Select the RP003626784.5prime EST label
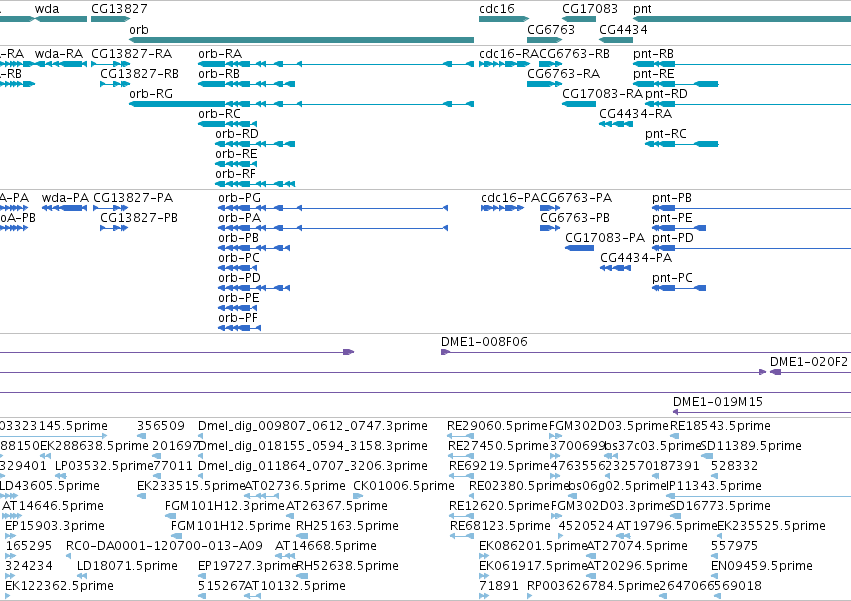The height and width of the screenshot is (601, 851). click(593, 586)
